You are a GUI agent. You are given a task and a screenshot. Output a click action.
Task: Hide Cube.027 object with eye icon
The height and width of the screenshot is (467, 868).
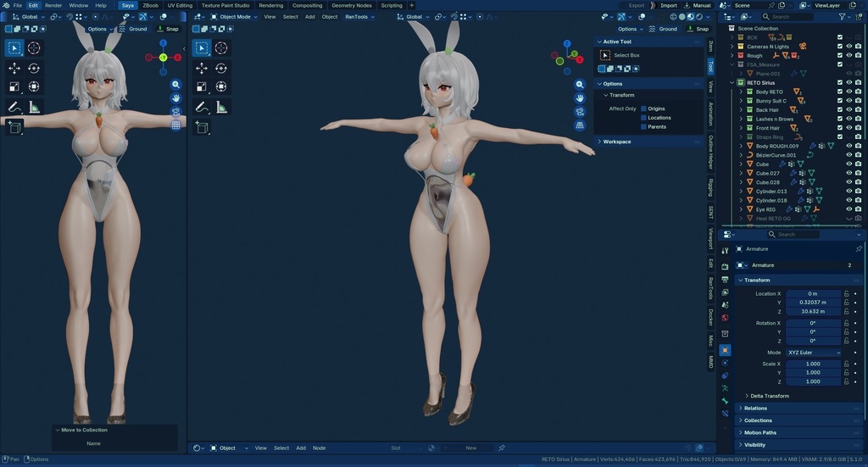click(x=849, y=173)
